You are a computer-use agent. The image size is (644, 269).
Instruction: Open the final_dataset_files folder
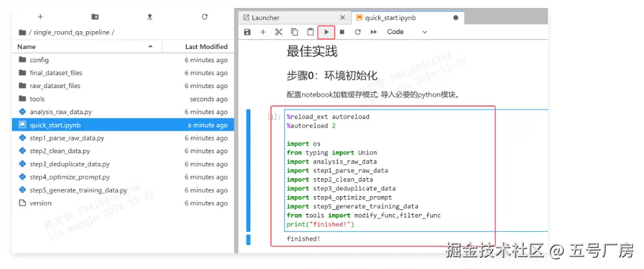[123, 73]
